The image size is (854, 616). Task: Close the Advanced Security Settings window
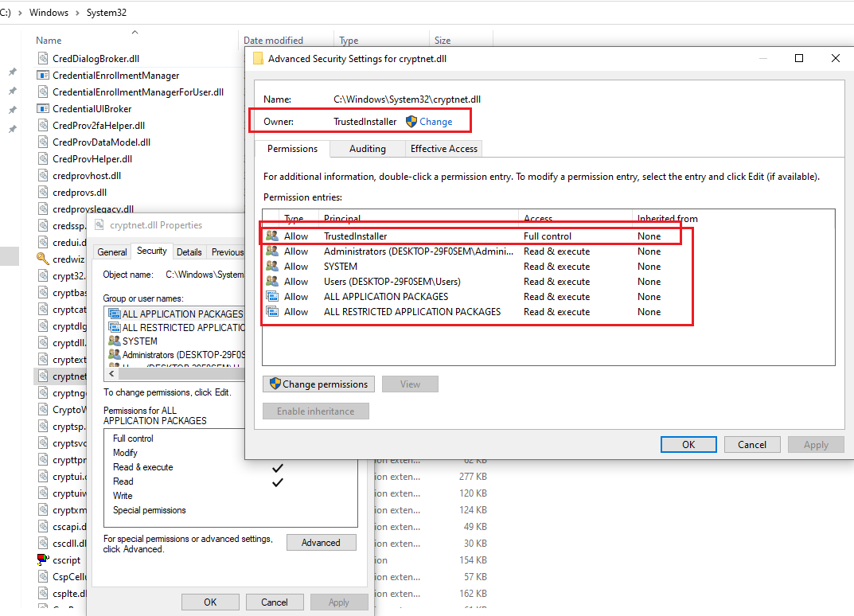836,58
